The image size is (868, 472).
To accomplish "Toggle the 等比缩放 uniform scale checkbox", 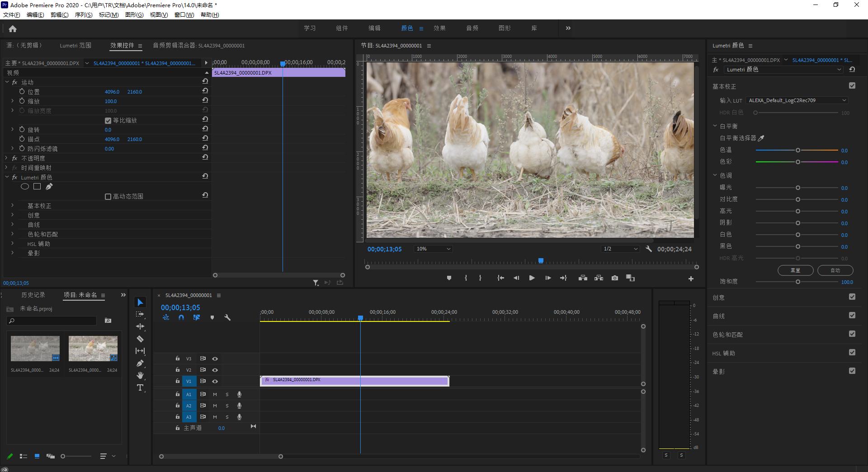I will point(108,121).
